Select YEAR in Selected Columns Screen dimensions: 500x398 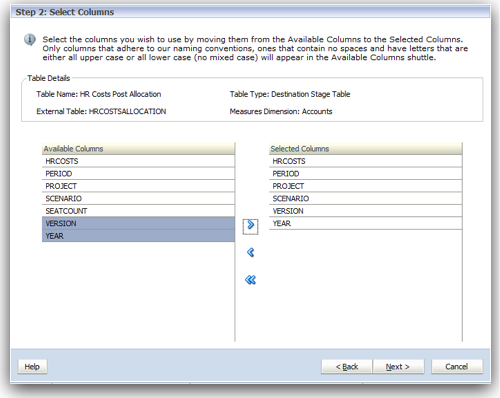366,223
